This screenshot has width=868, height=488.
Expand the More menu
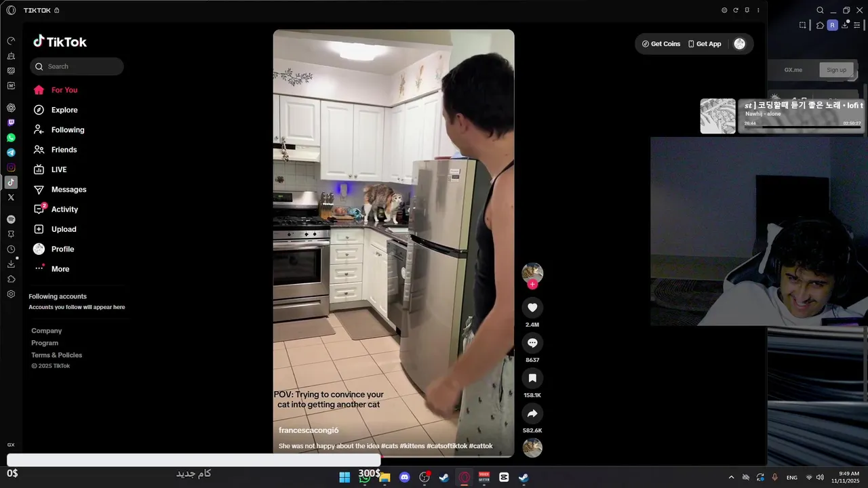tap(60, 269)
